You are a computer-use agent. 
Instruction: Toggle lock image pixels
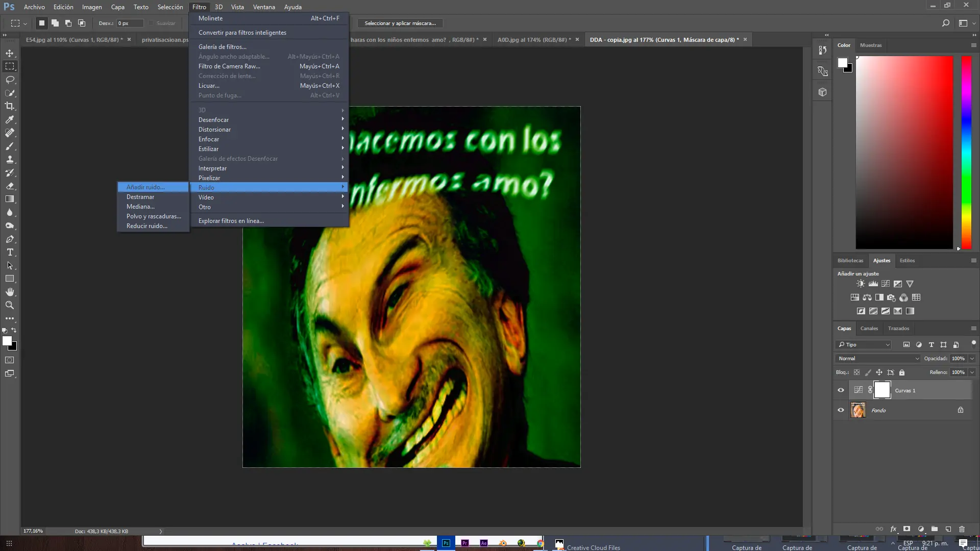(x=868, y=372)
